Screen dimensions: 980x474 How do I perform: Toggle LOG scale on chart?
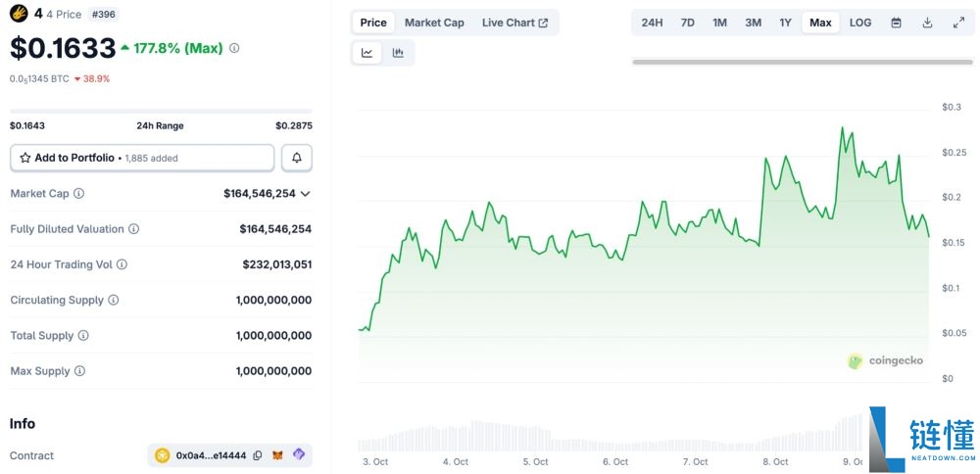click(860, 23)
